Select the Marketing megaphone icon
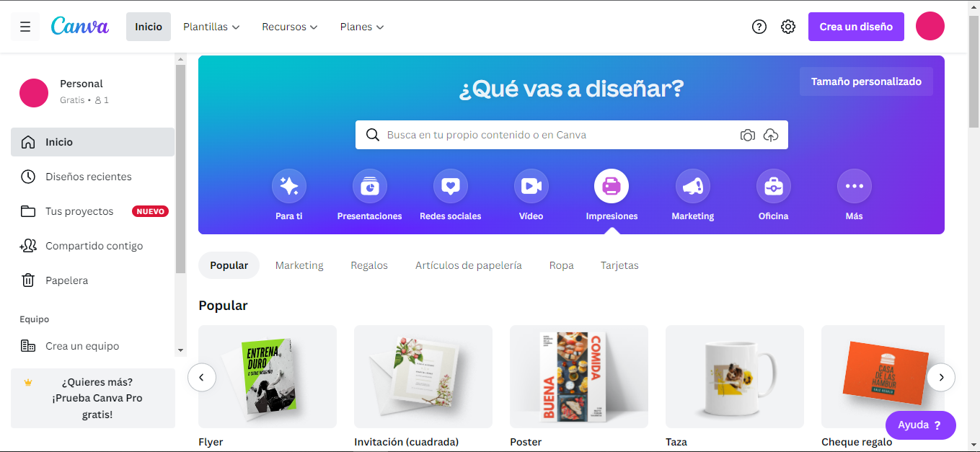Screen dimensions: 980x452 point(693,187)
